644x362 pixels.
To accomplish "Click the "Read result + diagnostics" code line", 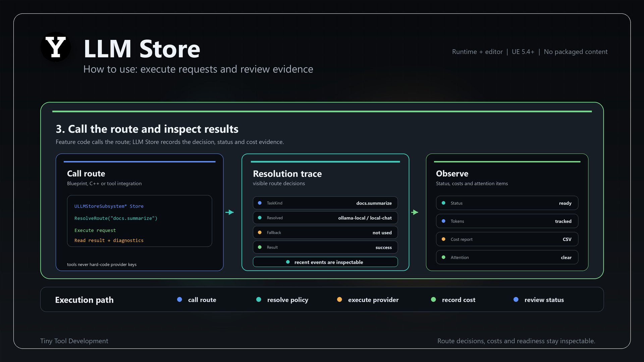I will [x=109, y=240].
